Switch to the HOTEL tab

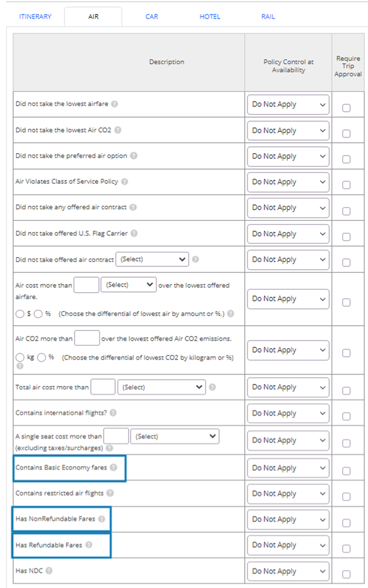[x=210, y=16]
